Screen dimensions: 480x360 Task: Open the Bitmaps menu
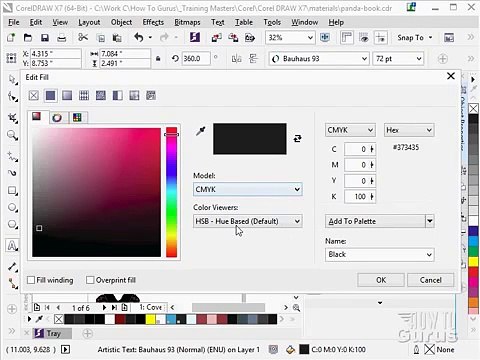(x=187, y=22)
